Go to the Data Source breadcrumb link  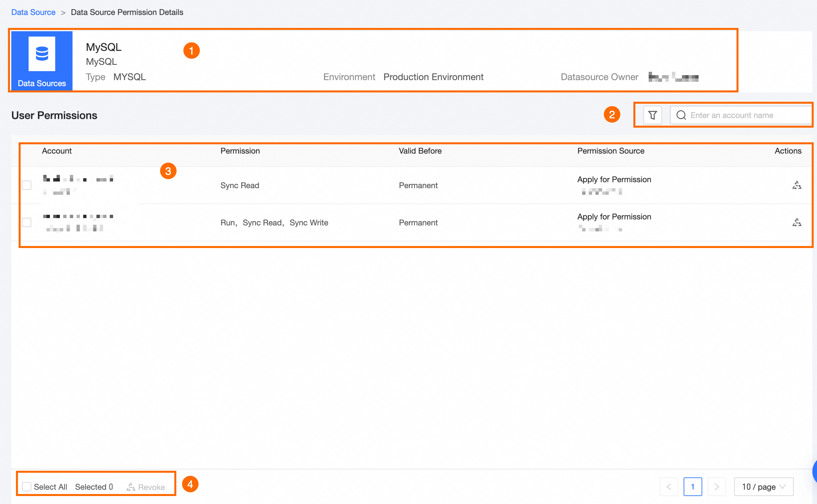[x=33, y=12]
